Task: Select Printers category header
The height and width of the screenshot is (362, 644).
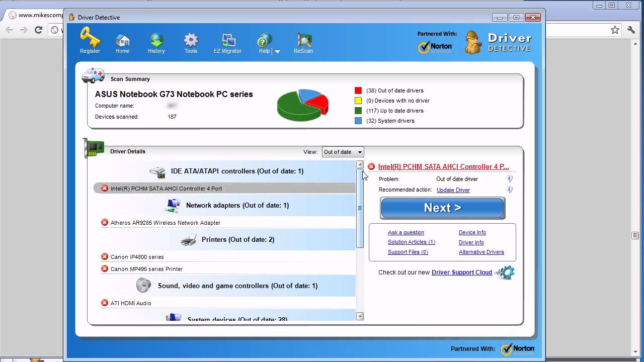Action: coord(224,240)
